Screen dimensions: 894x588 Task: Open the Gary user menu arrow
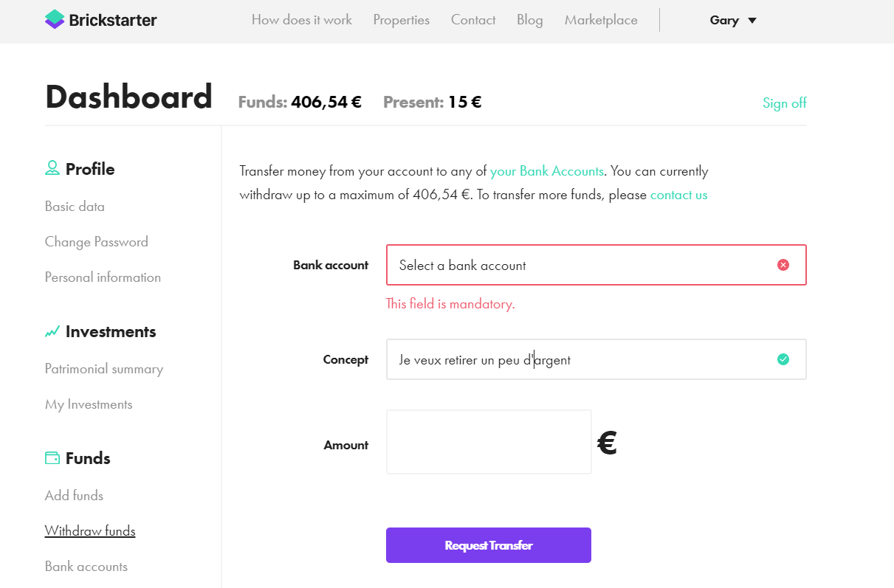[x=752, y=21]
